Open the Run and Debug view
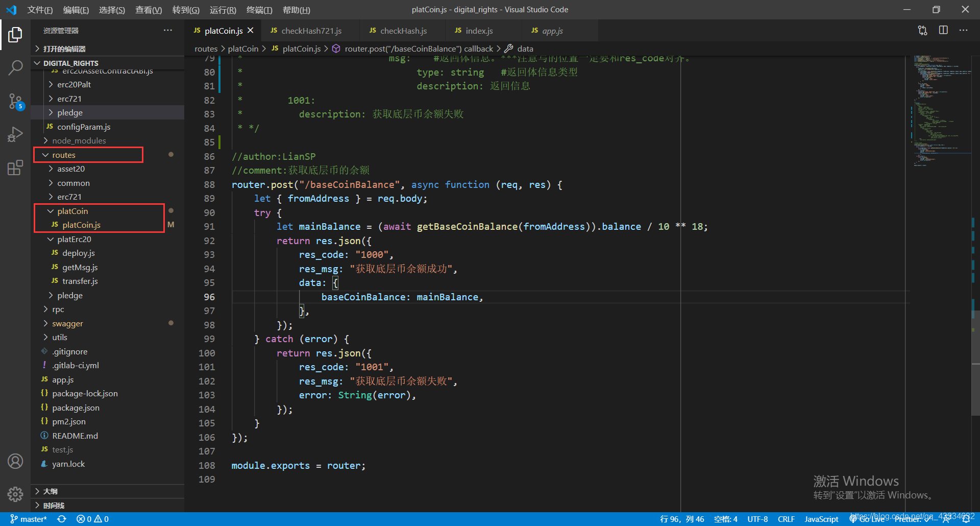This screenshot has width=980, height=526. [15, 134]
